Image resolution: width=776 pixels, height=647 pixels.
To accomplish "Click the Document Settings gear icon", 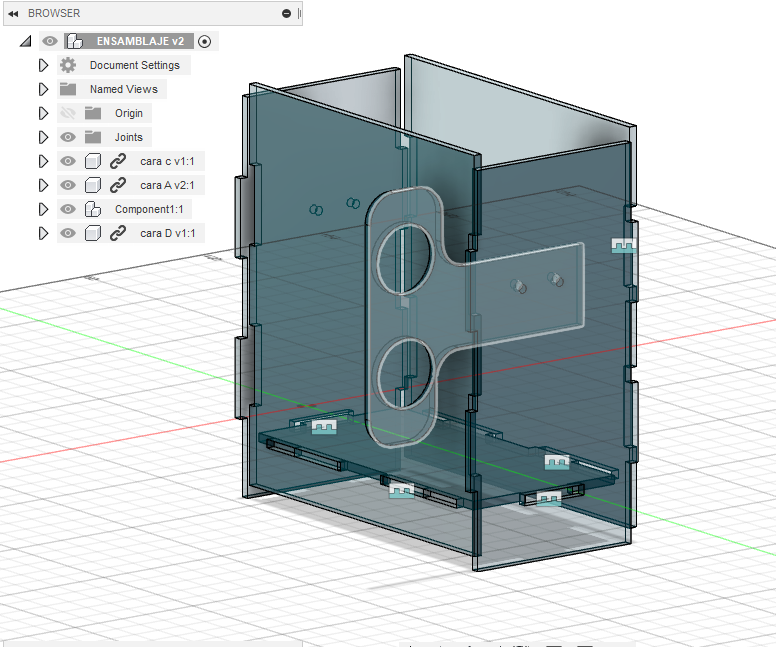I will tap(68, 65).
